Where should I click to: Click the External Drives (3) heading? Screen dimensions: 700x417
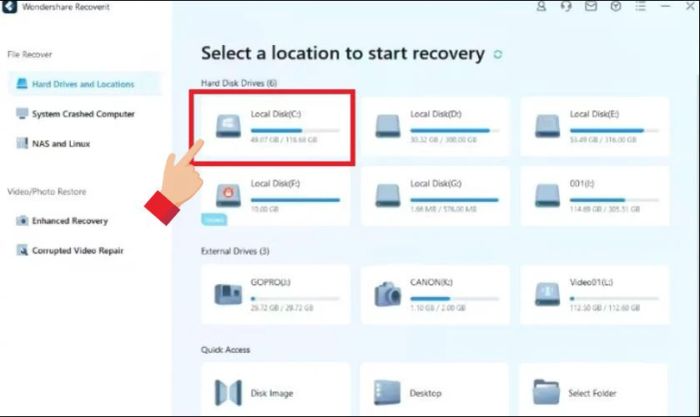(x=235, y=251)
